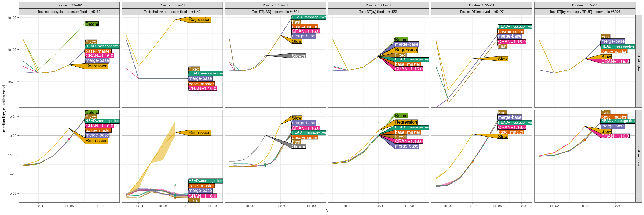Click 'Slow' label in DT[,.SD] kilobytes panel
The height and width of the screenshot is (215, 644).
297,41
